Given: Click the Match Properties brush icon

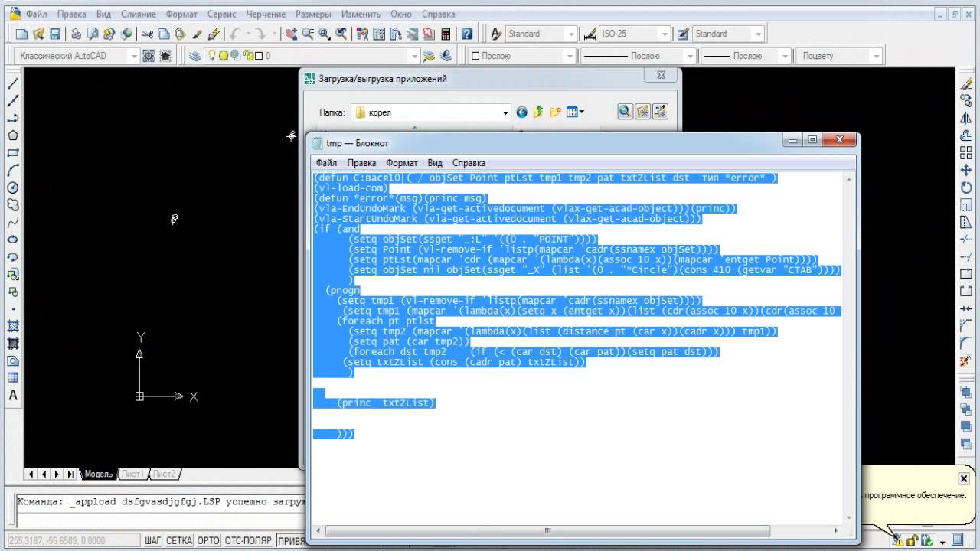Looking at the screenshot, I should pos(198,34).
